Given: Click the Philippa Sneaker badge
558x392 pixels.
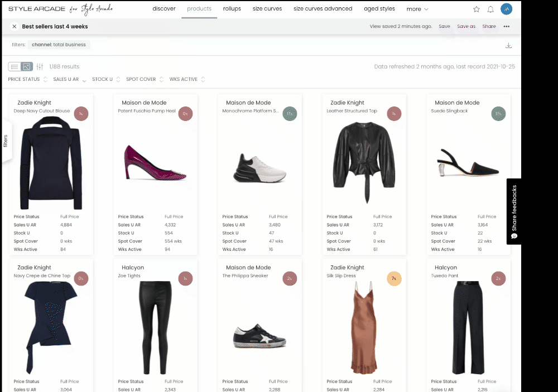Looking at the screenshot, I should pyautogui.click(x=290, y=279).
